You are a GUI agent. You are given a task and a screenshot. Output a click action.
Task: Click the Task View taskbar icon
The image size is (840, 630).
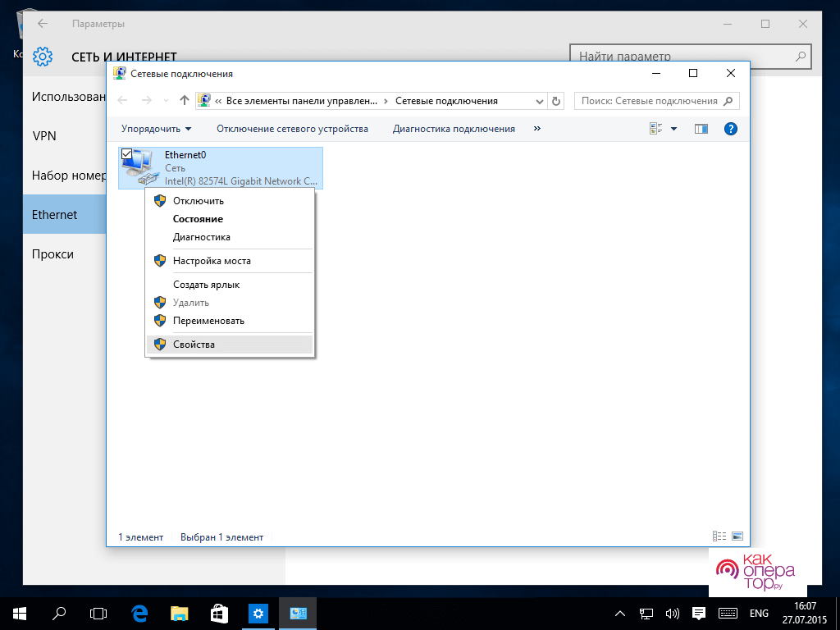click(98, 613)
